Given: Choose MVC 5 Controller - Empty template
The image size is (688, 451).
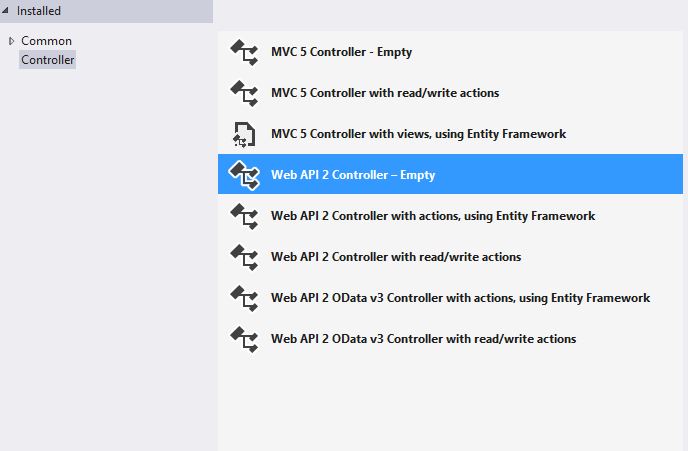Looking at the screenshot, I should point(341,52).
